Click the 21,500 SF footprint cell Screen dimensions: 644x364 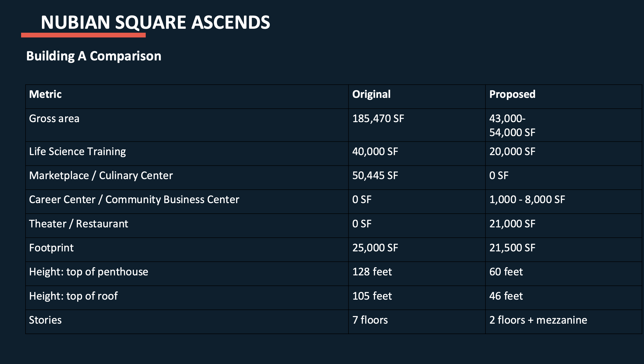pyautogui.click(x=512, y=248)
